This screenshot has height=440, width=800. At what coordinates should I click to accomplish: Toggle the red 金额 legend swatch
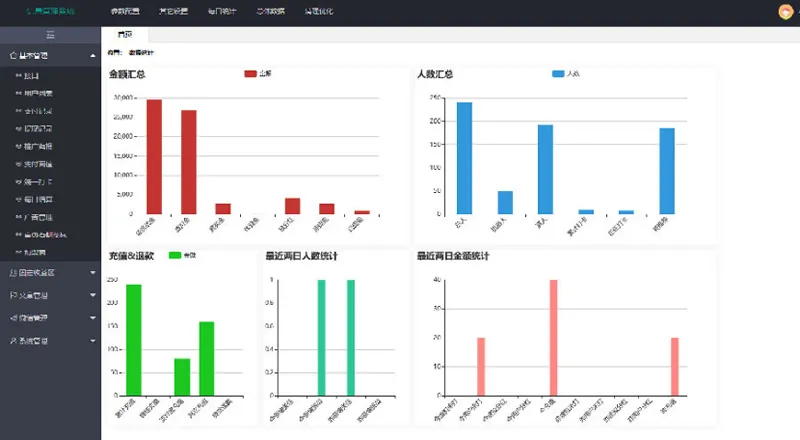[x=251, y=74]
